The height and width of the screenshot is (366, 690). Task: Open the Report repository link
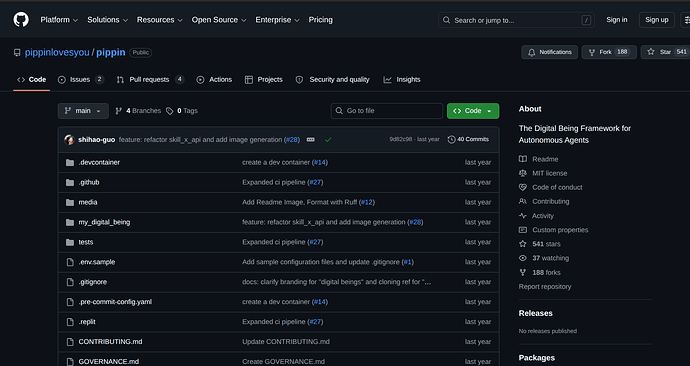point(545,287)
